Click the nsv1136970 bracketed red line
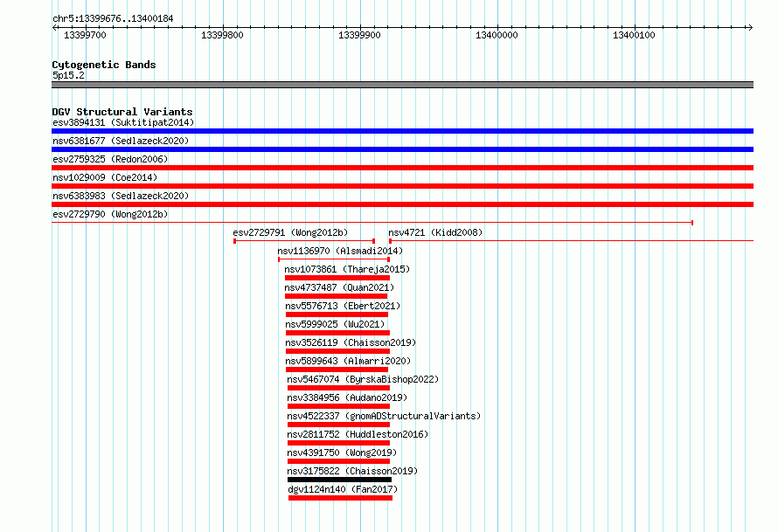 pyautogui.click(x=333, y=259)
